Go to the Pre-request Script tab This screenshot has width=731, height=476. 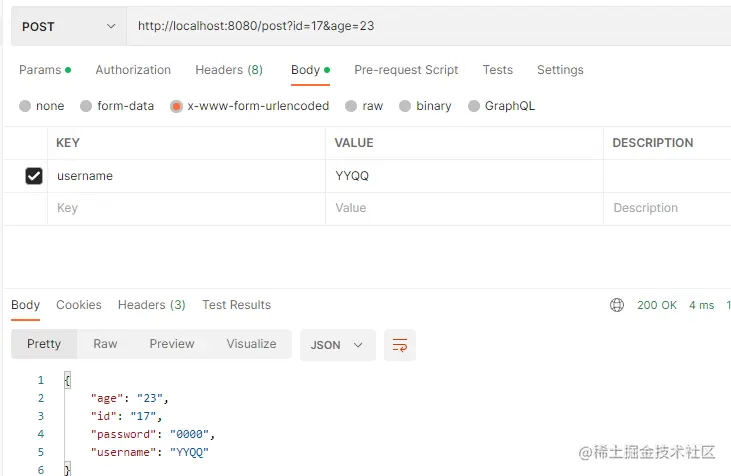pyautogui.click(x=406, y=70)
